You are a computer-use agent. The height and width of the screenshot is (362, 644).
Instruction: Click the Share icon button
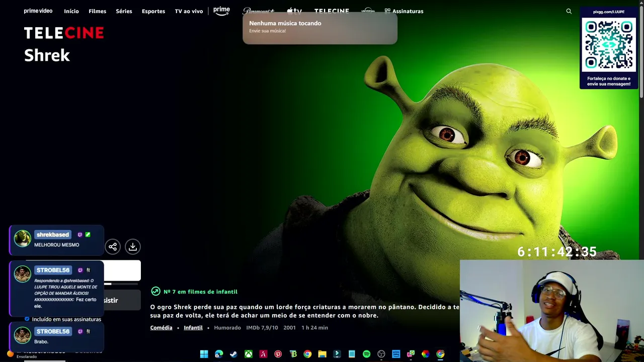coord(113,247)
